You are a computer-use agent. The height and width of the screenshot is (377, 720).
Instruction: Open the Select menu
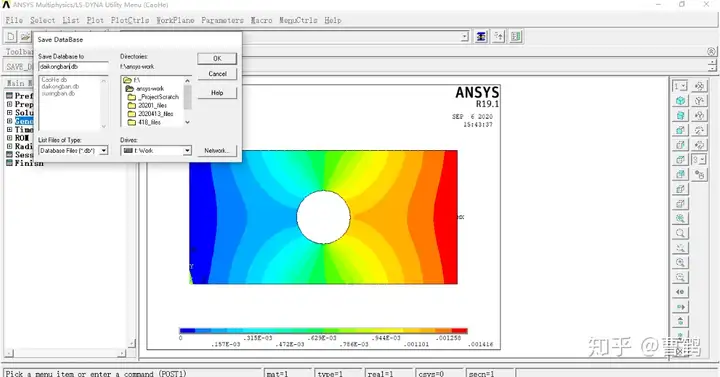(43, 20)
